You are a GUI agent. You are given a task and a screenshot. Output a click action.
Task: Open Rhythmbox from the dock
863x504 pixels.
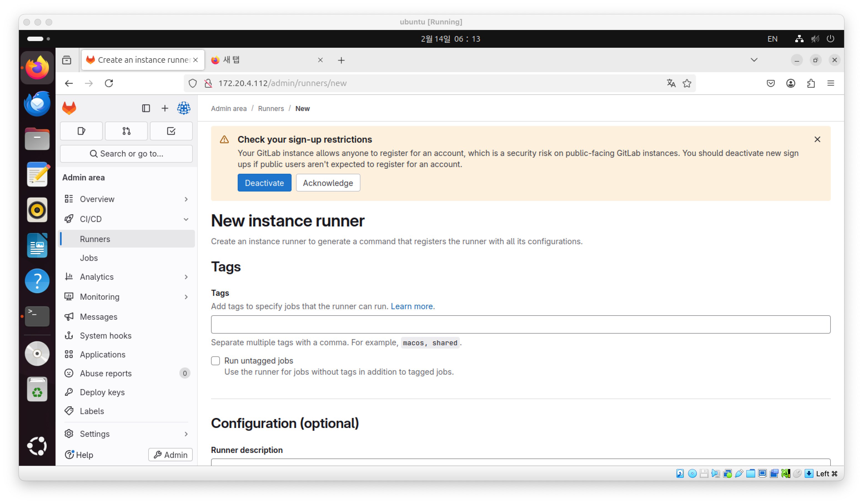tap(37, 210)
